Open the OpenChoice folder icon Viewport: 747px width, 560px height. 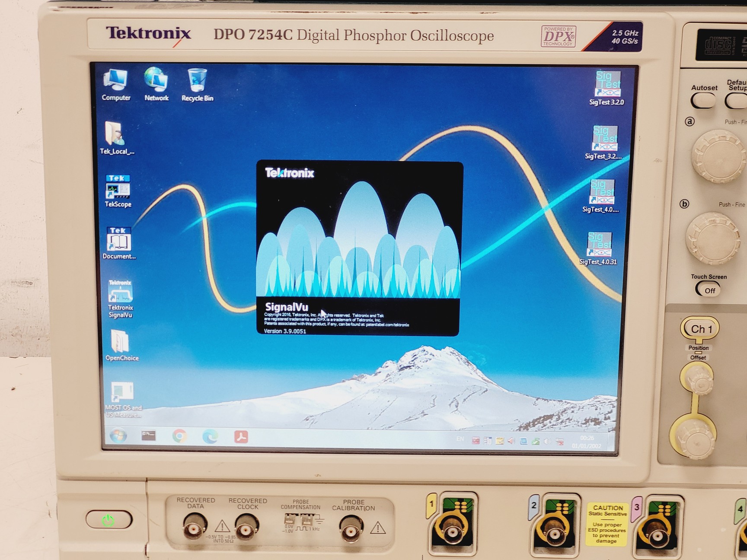coord(121,346)
